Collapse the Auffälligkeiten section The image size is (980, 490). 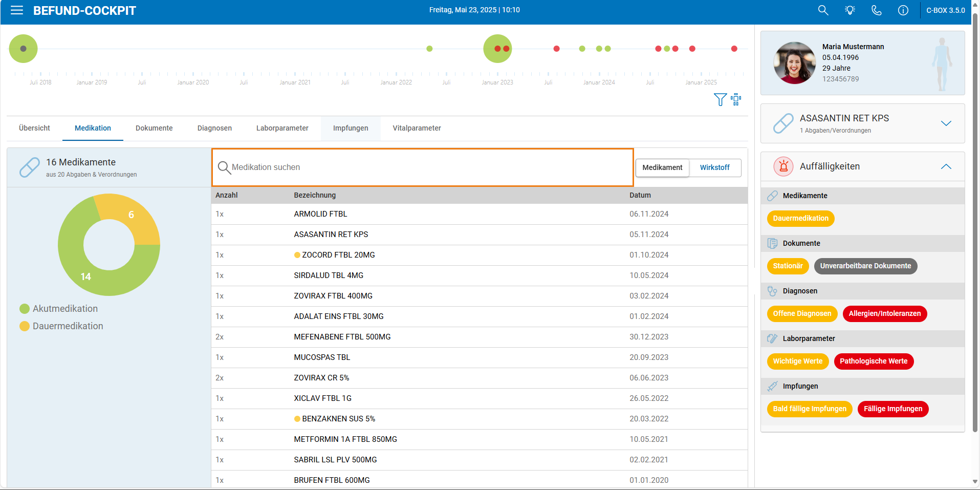946,166
